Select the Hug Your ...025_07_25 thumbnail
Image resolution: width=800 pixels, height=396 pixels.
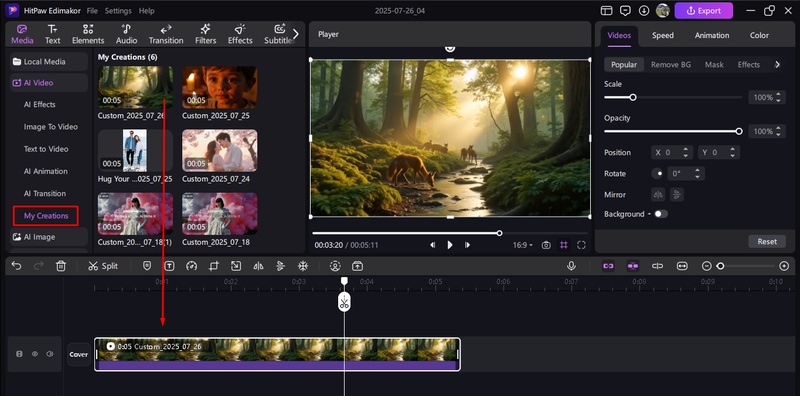135,151
